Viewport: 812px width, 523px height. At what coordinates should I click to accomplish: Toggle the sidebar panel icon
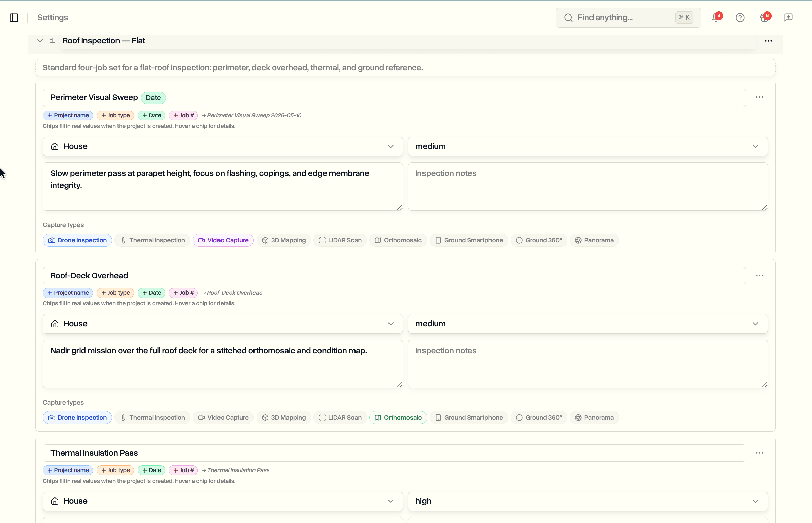14,18
